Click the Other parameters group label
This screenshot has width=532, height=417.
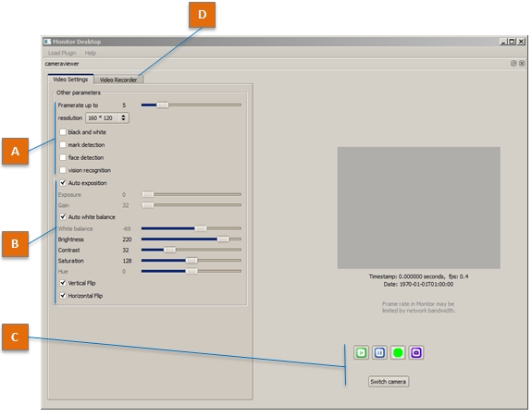[x=79, y=92]
